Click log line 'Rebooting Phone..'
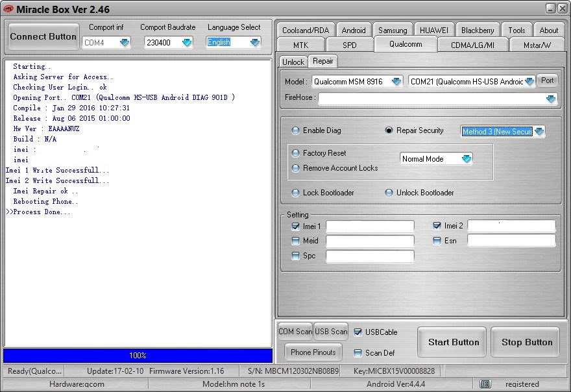 [x=45, y=201]
